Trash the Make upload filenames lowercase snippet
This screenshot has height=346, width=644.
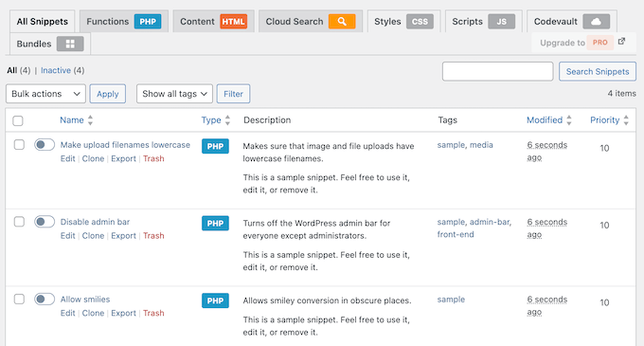[x=153, y=158]
